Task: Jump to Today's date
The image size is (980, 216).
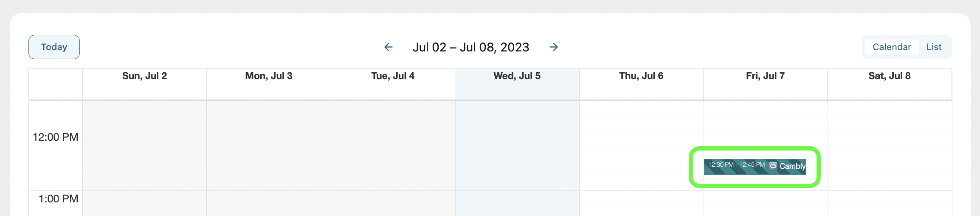Action: (54, 47)
